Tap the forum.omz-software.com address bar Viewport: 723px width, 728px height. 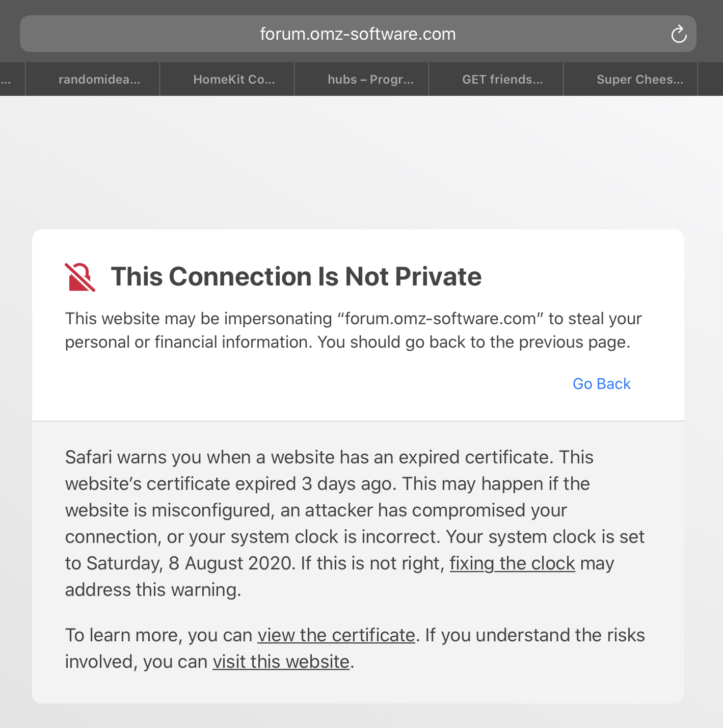click(358, 34)
